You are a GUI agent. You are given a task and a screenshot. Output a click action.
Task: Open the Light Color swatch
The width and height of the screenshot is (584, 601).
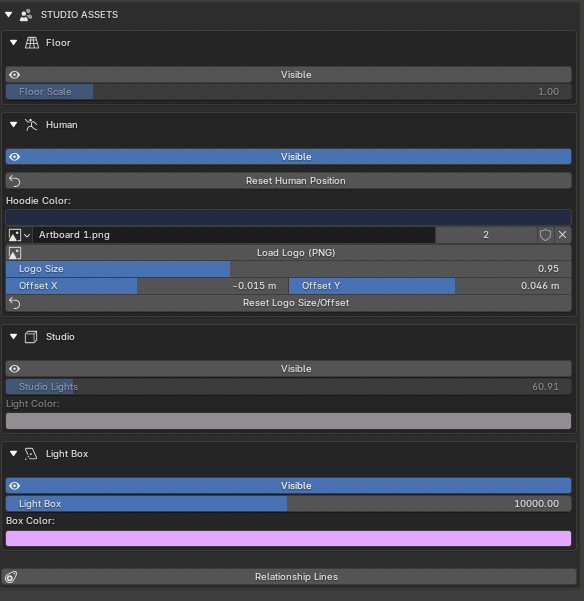(289, 421)
